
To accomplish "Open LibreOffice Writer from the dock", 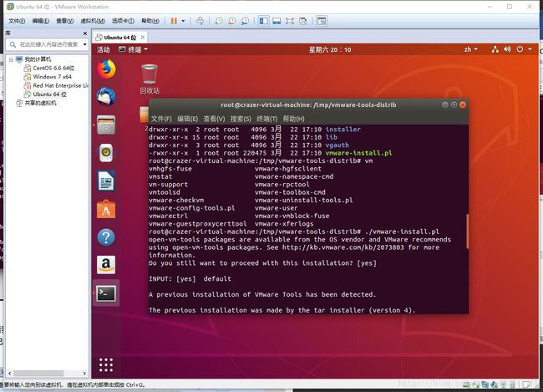I will (106, 181).
